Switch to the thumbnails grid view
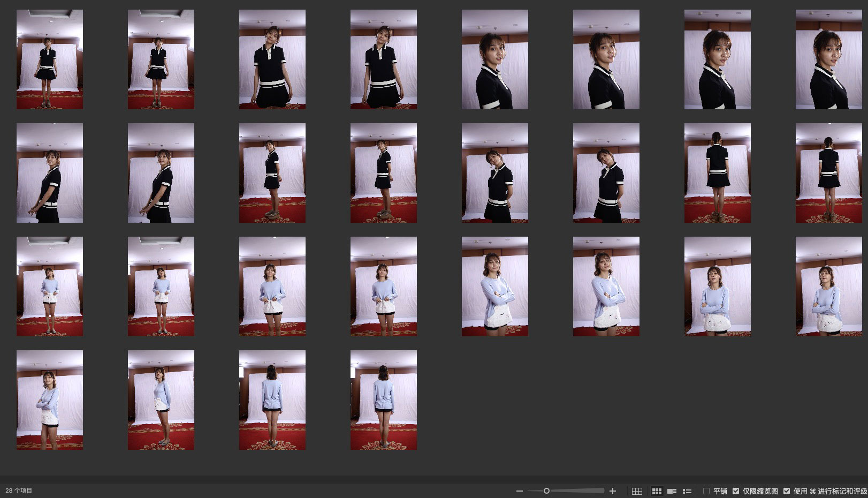This screenshot has width=868, height=498. click(x=657, y=491)
